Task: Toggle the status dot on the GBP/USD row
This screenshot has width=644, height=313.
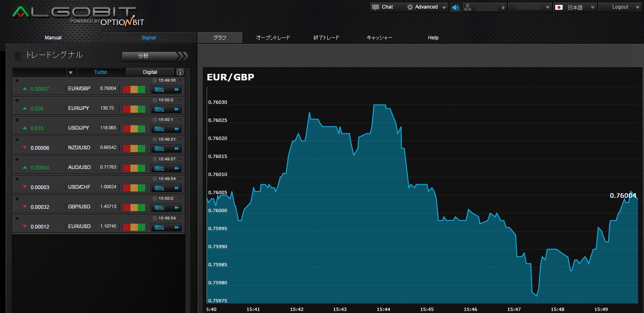Action: point(17,199)
